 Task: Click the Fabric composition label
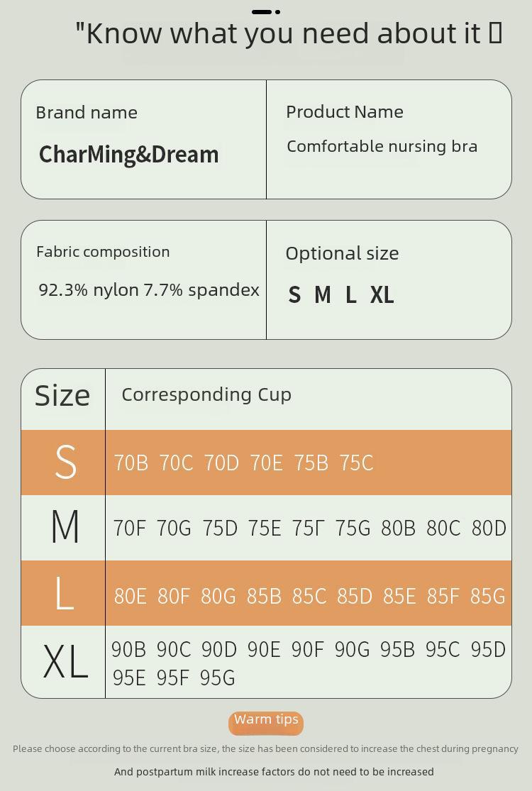click(x=103, y=252)
